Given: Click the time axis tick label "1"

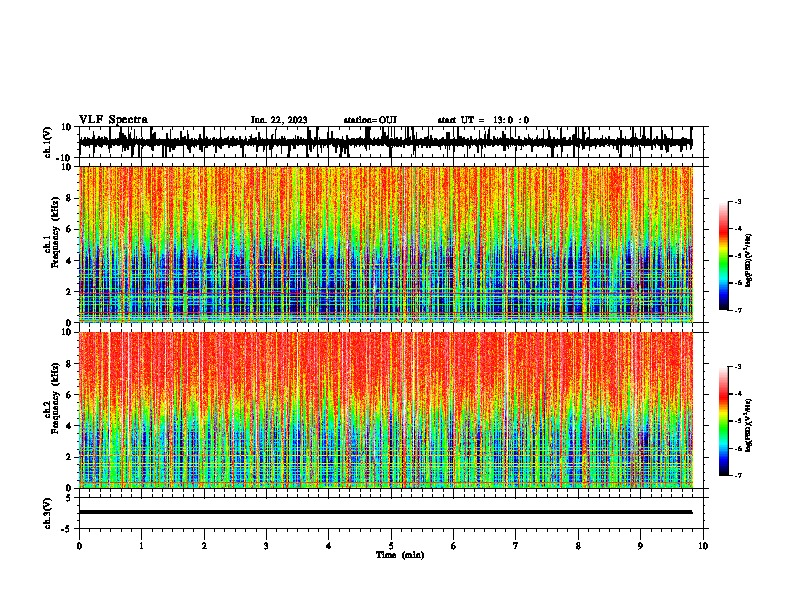Looking at the screenshot, I should (141, 546).
